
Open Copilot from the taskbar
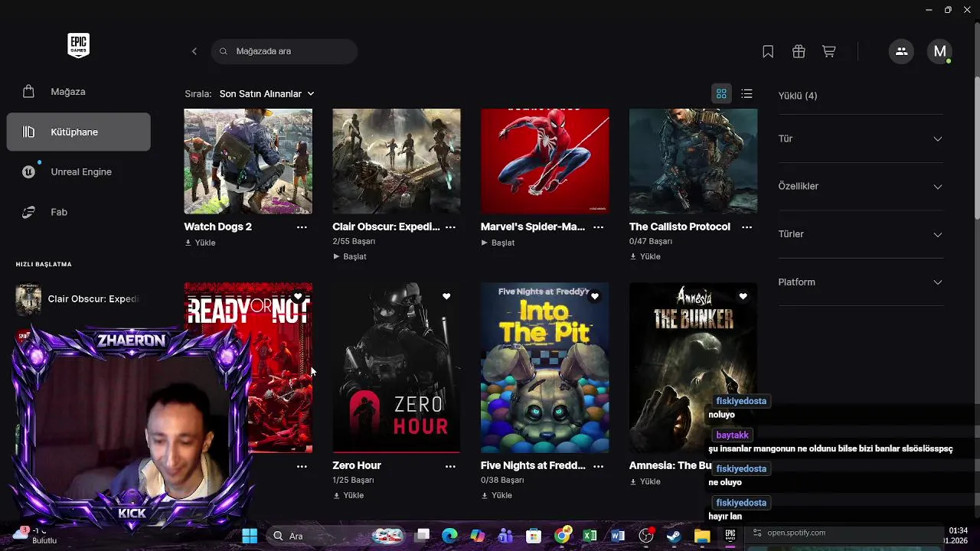pyautogui.click(x=478, y=536)
